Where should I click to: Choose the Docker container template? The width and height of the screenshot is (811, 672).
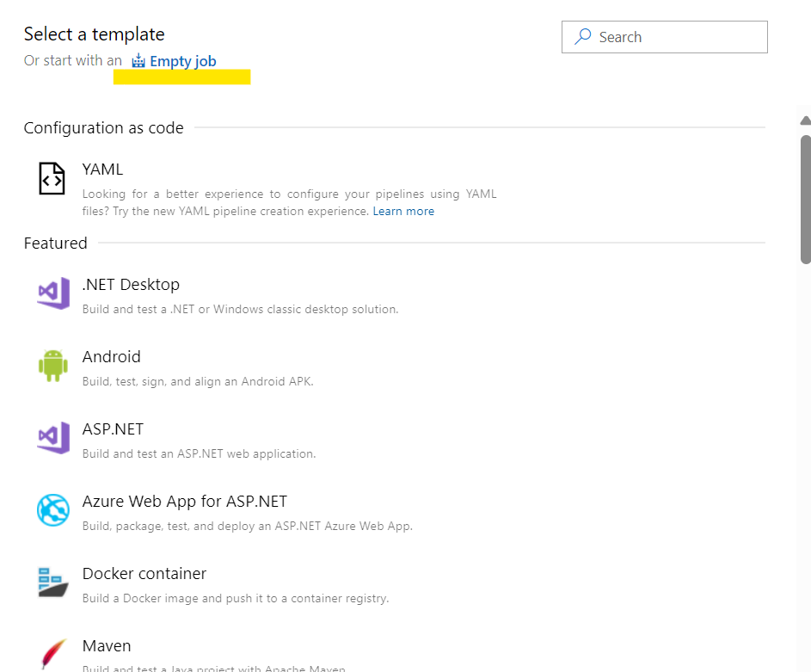(144, 573)
